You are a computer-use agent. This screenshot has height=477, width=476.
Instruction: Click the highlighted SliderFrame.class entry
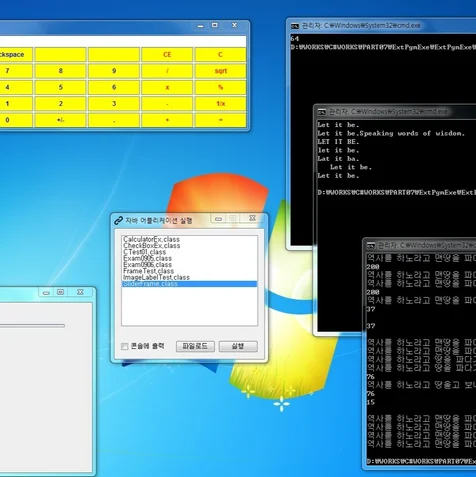click(x=189, y=284)
